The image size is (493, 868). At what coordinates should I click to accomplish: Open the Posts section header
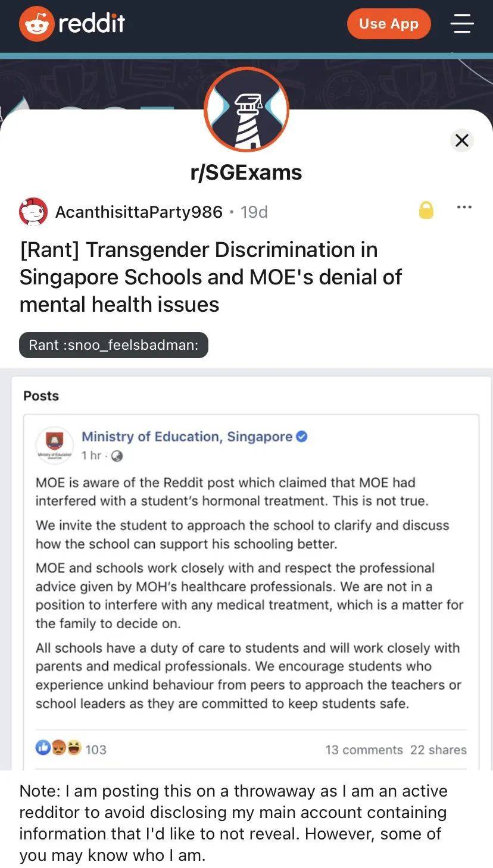tap(40, 396)
